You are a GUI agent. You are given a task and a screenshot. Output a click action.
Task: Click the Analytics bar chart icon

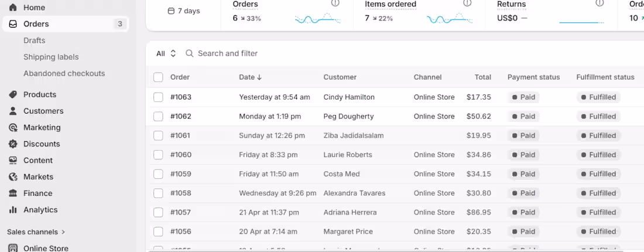point(13,210)
